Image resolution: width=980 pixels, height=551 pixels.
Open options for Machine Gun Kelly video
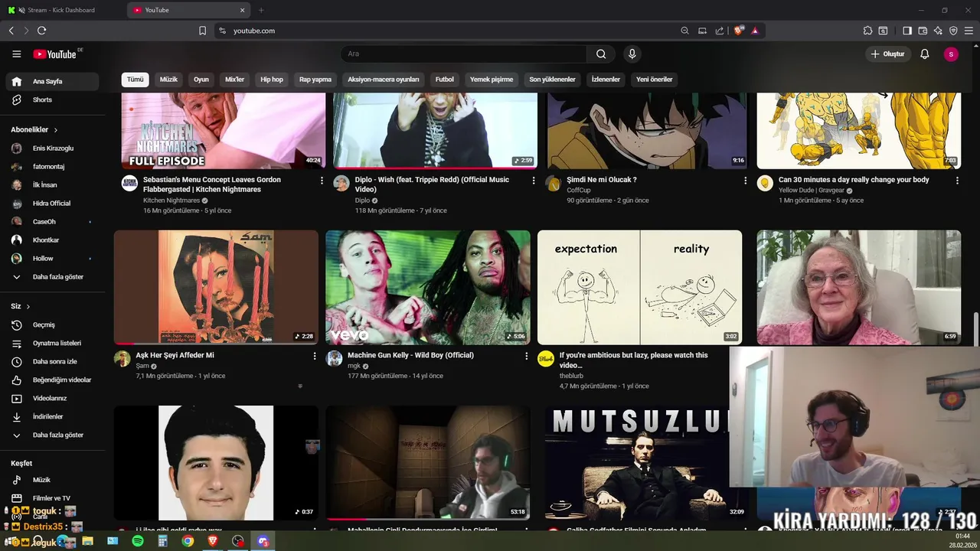click(526, 356)
